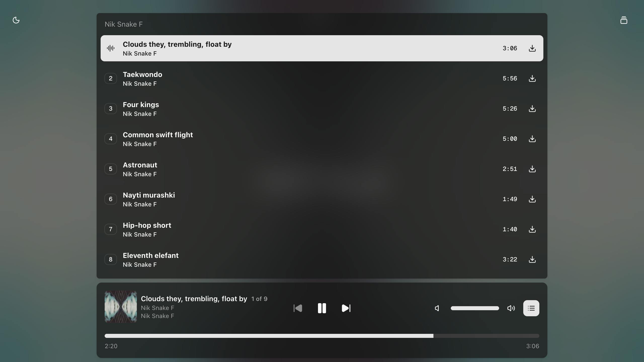Click the artist name Nik Snake F heading
Viewport: 644px width, 362px height.
coord(123,24)
